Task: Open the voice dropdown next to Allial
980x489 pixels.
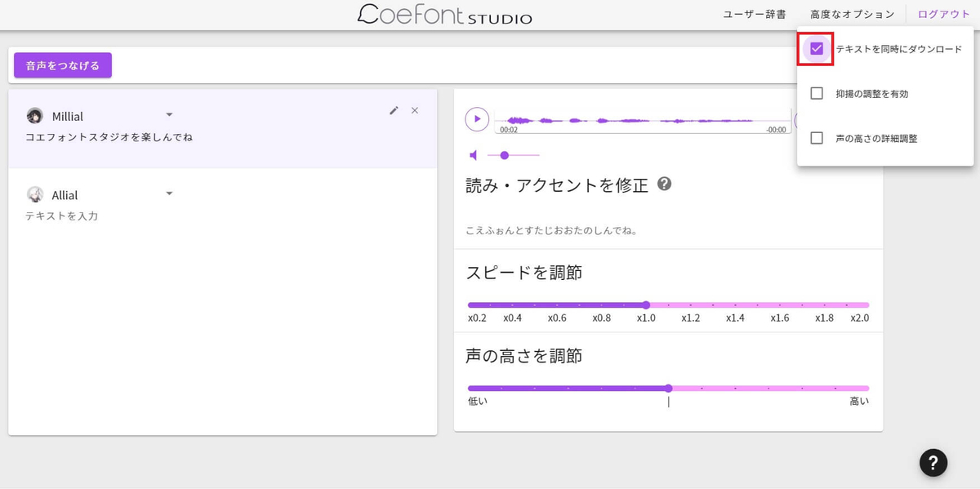Action: tap(169, 193)
